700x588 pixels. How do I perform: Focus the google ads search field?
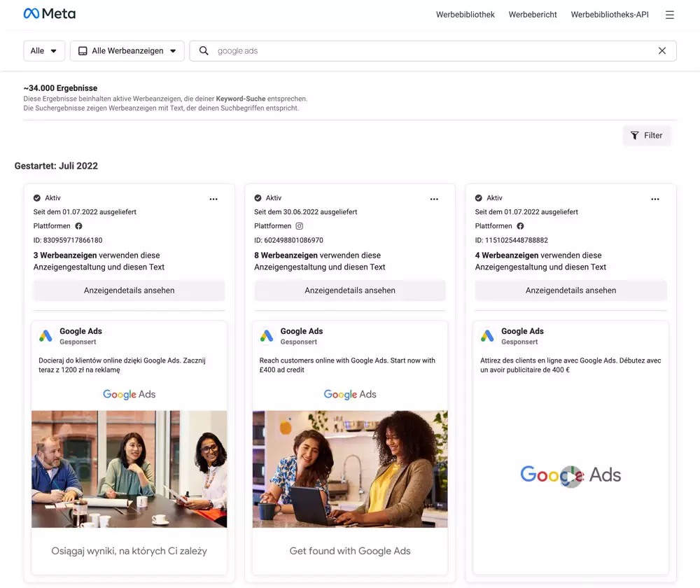coord(433,51)
